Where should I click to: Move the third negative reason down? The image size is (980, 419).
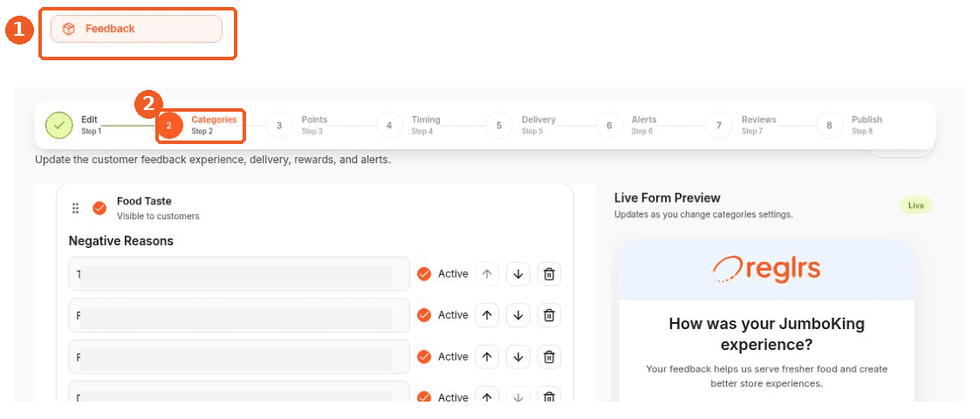point(518,356)
